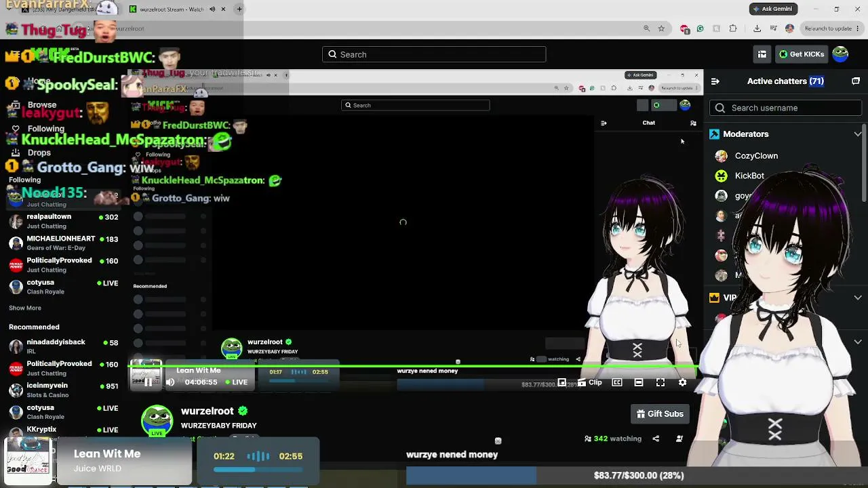Open a new browser tab
The width and height of the screenshot is (868, 488).
coord(239,9)
